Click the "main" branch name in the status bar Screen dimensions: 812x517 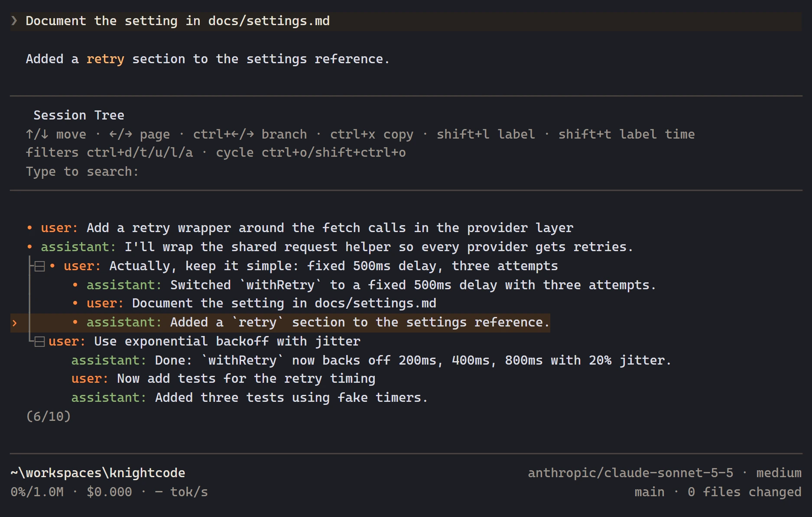click(650, 492)
